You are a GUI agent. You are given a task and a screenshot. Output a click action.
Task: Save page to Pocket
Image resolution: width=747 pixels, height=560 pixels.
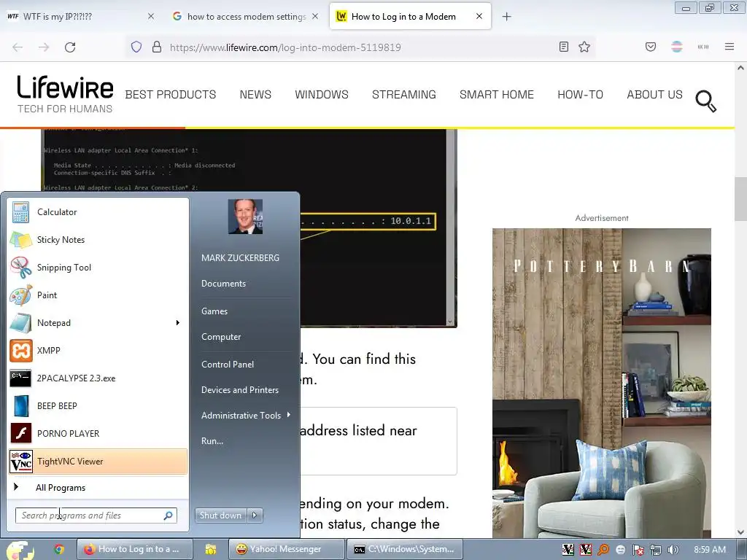(651, 47)
